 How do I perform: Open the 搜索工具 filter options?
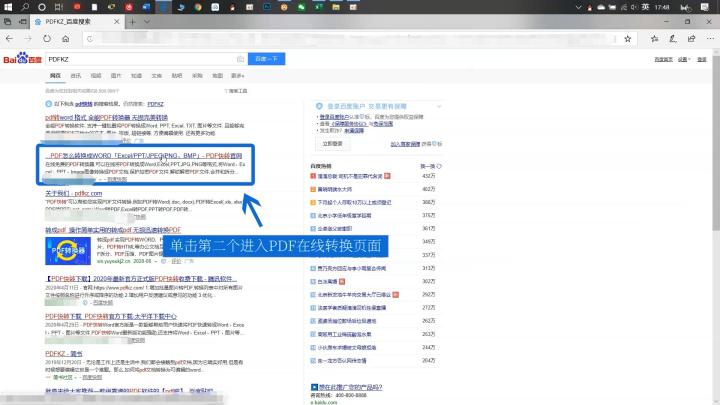[x=236, y=91]
